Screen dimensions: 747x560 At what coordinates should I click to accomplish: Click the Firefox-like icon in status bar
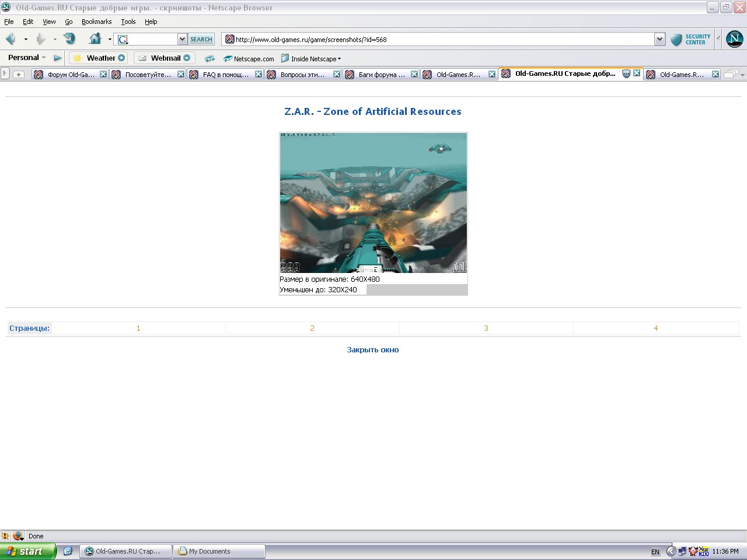(18, 536)
